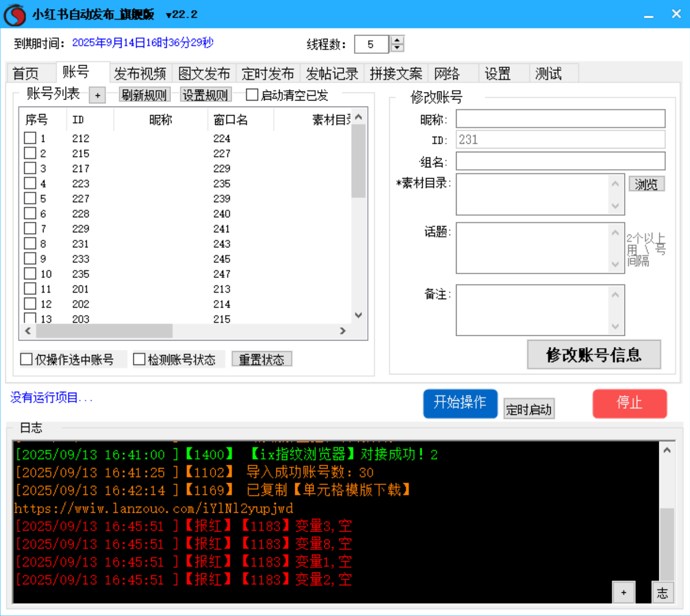
Task: Enable the 启动清空已发 checkbox
Action: [x=251, y=95]
